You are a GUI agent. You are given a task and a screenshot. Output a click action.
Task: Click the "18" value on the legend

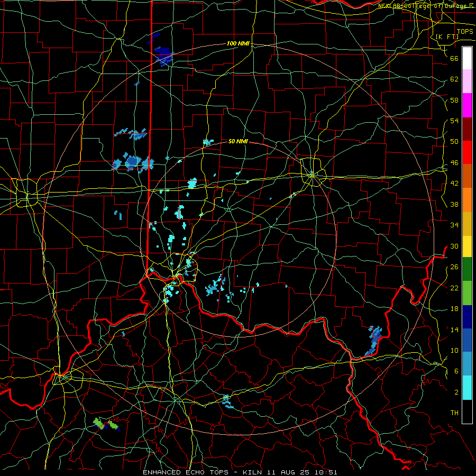454,309
